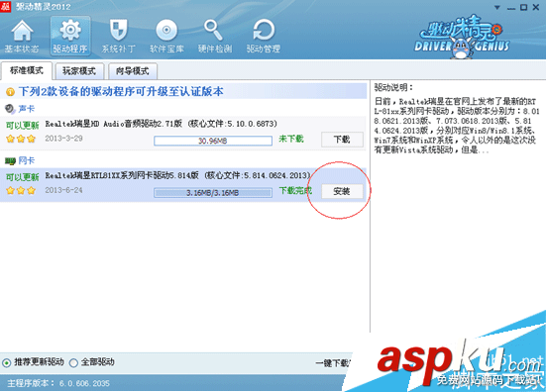The image size is (546, 392).
Task: Maximize the 驱动精灵2012 window
Action: pyautogui.click(x=523, y=7)
